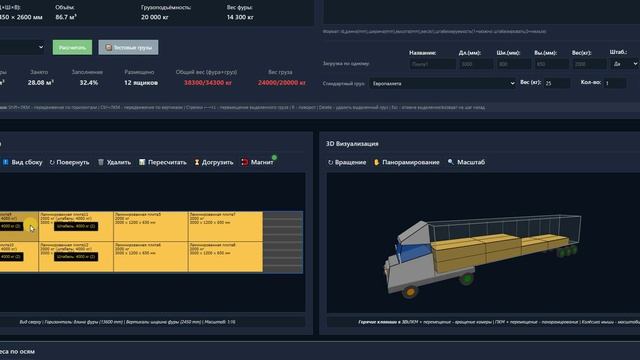Select the cargo block under плита5

coord(151,257)
